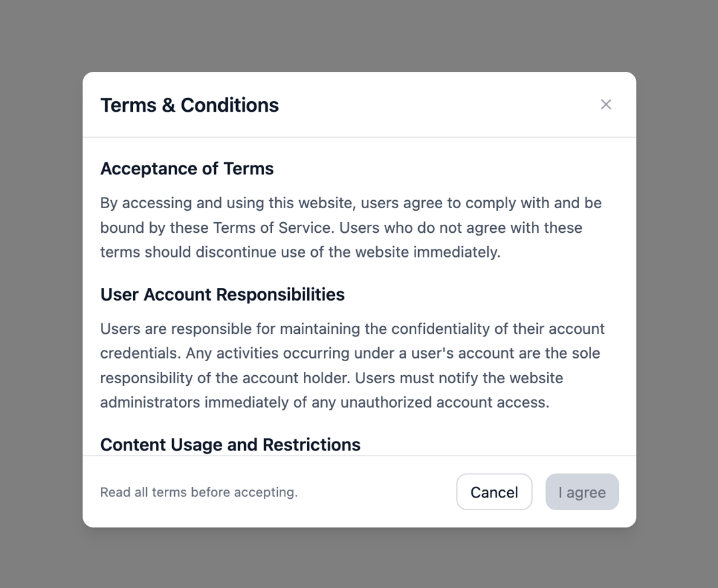
Task: Click the footer note Read all terms before accepting
Action: pyautogui.click(x=199, y=492)
